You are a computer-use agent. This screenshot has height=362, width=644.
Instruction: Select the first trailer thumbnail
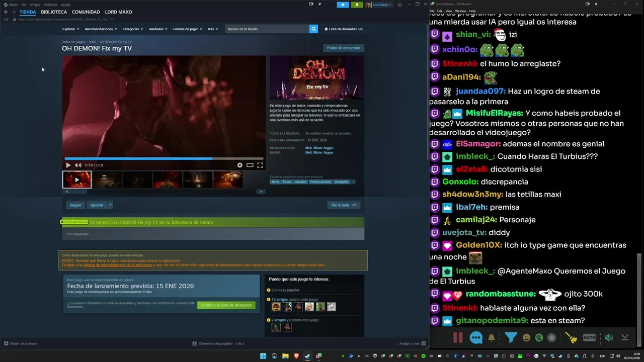(x=77, y=179)
